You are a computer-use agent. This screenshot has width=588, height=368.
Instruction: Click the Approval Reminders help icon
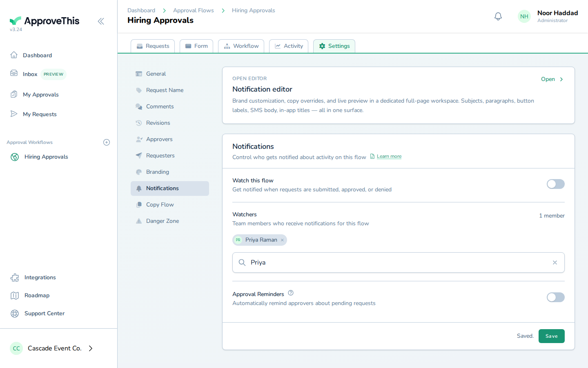tap(291, 293)
